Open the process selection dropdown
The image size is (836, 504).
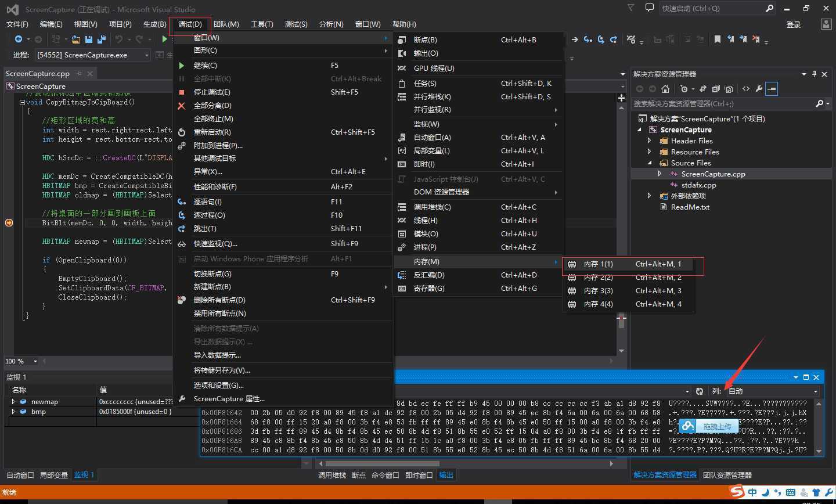click(x=146, y=55)
